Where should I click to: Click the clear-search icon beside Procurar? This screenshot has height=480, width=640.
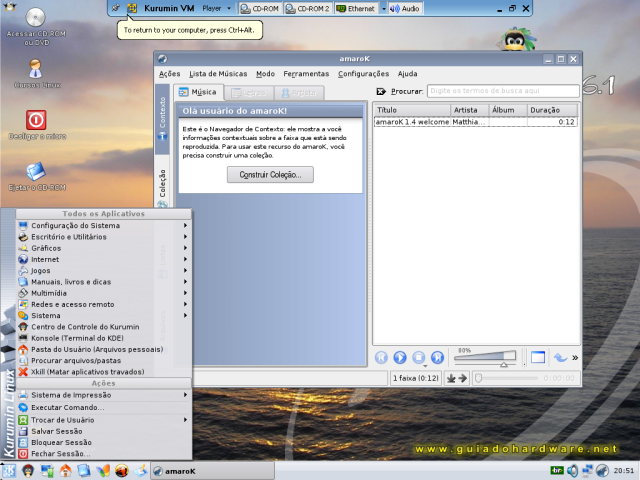pyautogui.click(x=381, y=91)
